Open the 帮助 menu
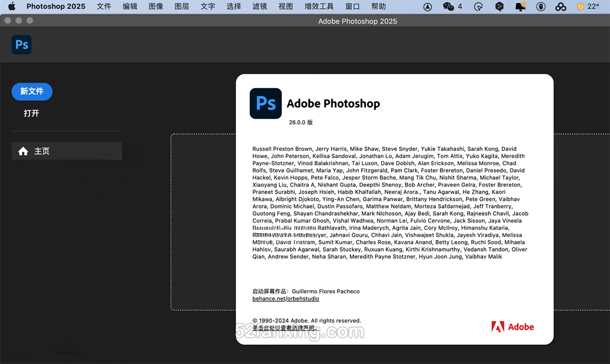Image resolution: width=610 pixels, height=364 pixels. [x=378, y=7]
